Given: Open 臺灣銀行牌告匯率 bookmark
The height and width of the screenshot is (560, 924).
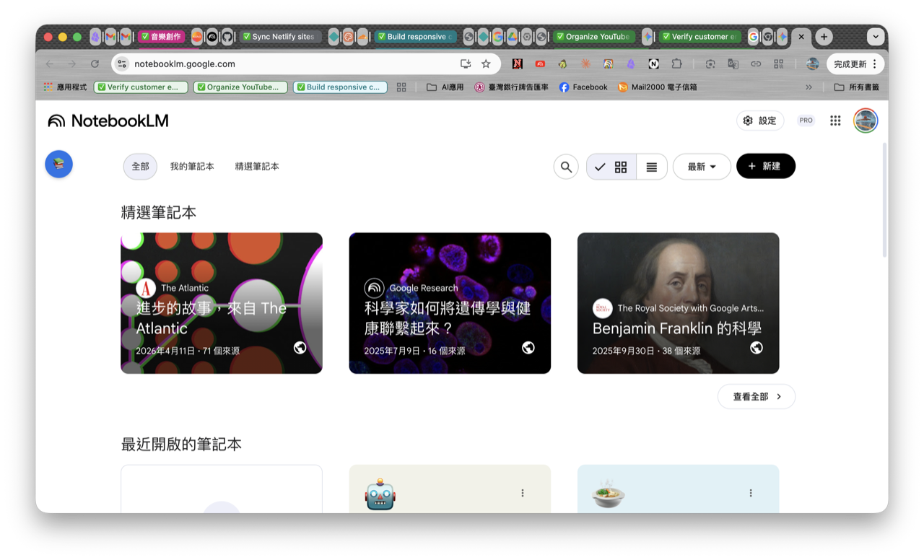Looking at the screenshot, I should (512, 87).
